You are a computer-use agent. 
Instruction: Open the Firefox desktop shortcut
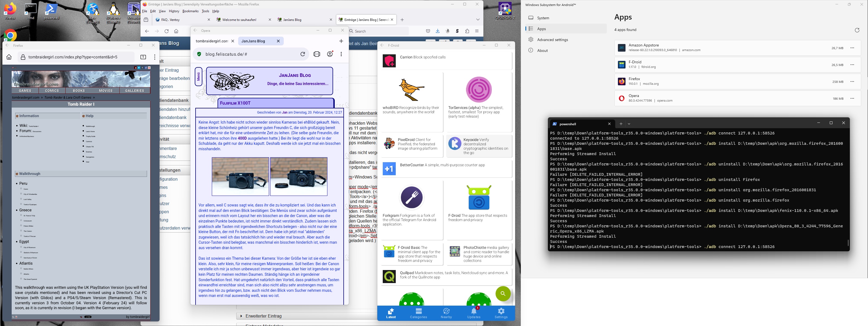pyautogui.click(x=10, y=11)
